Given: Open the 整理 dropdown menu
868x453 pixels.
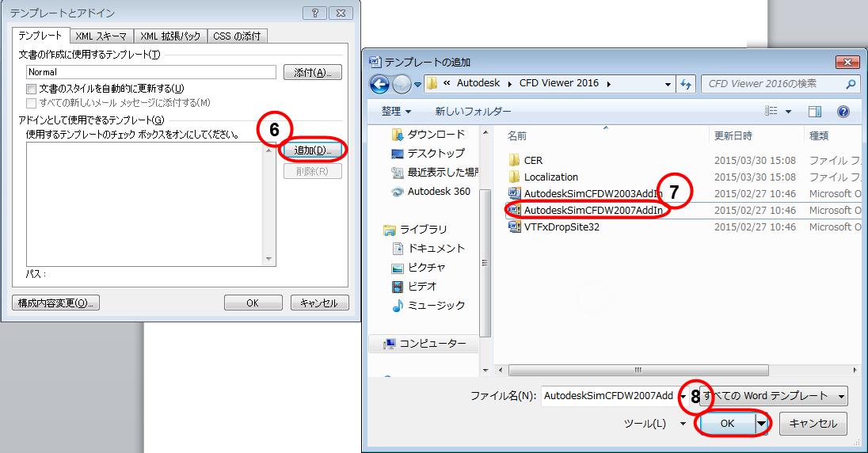Looking at the screenshot, I should pyautogui.click(x=396, y=112).
